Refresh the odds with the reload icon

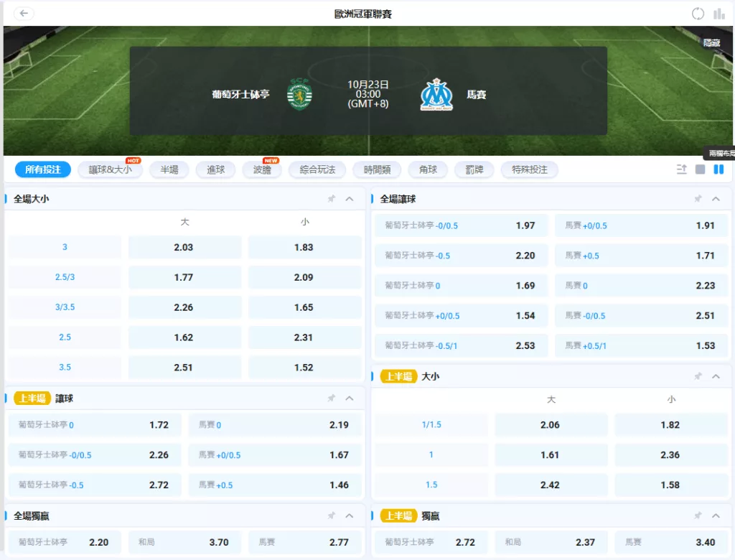tap(697, 13)
